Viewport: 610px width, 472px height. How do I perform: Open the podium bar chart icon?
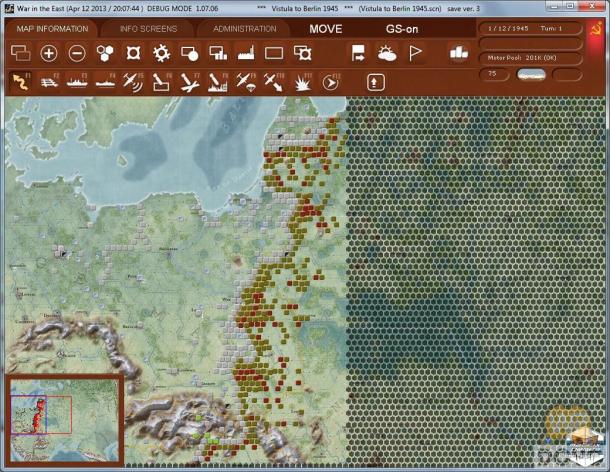[x=459, y=53]
